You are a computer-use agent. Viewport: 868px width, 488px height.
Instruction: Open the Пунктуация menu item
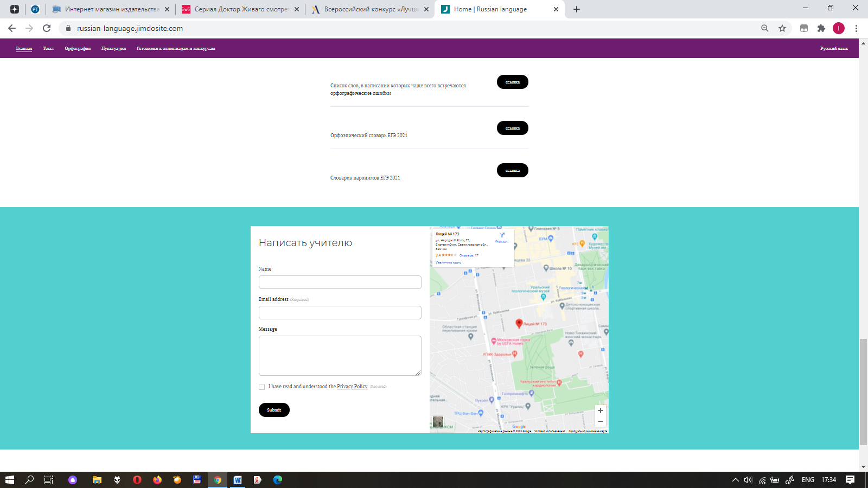113,48
